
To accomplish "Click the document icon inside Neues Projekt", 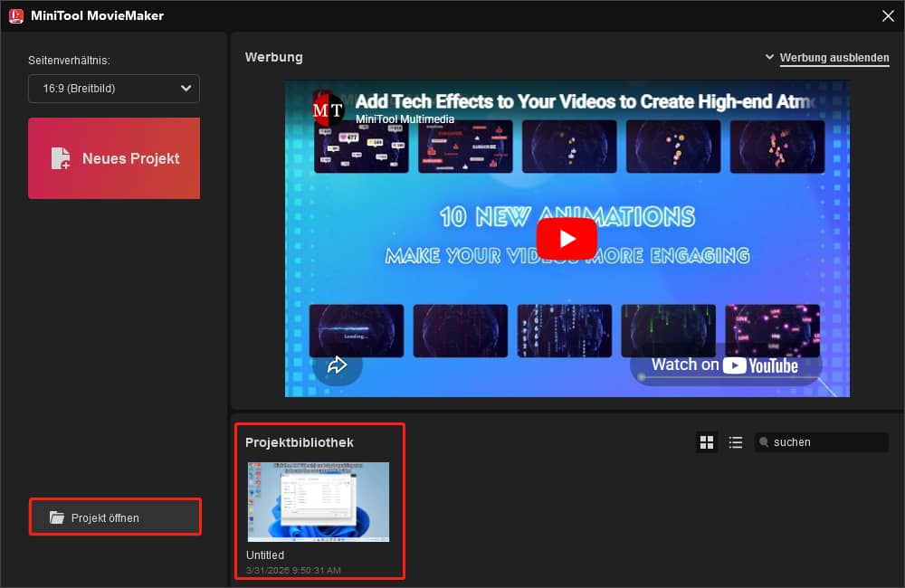I will tap(60, 158).
